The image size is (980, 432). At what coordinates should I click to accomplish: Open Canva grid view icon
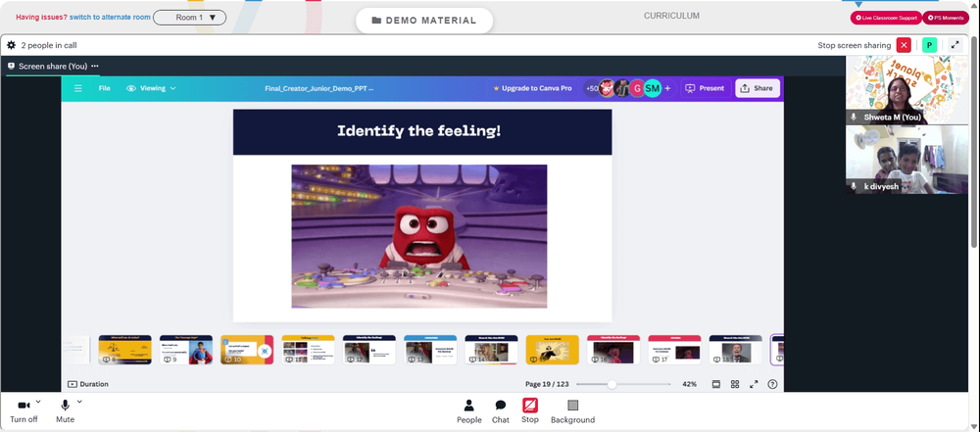coord(735,384)
